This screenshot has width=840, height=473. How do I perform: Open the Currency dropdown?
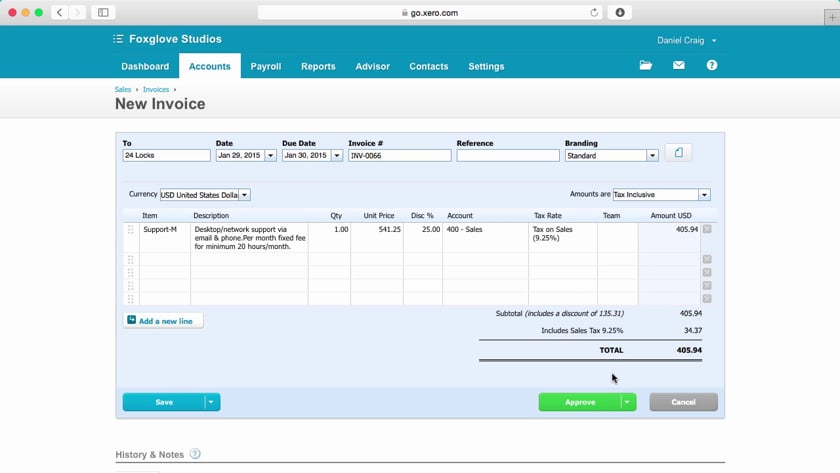pyautogui.click(x=244, y=195)
